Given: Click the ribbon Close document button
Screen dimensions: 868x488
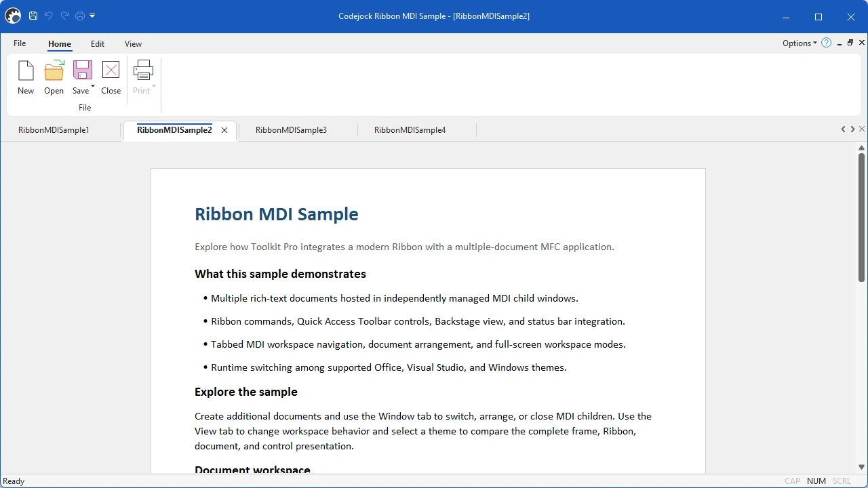Looking at the screenshot, I should point(111,78).
